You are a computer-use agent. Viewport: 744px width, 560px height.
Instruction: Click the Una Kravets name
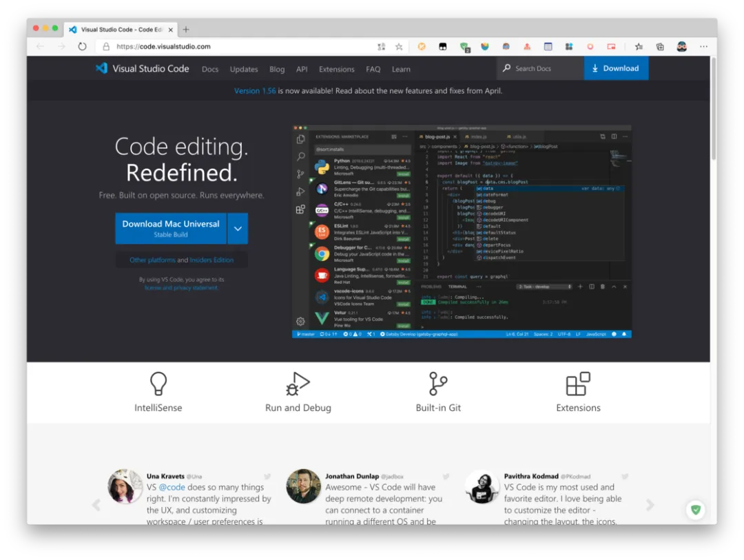165,476
